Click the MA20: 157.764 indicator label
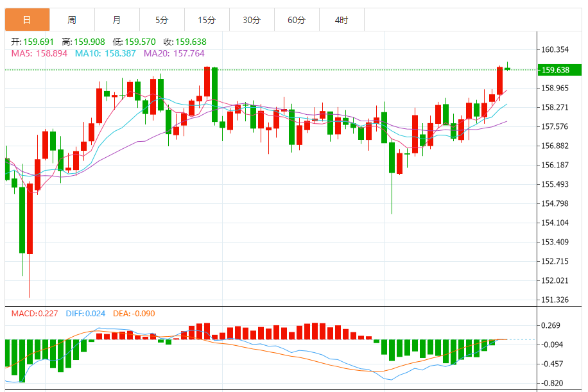 [175, 54]
